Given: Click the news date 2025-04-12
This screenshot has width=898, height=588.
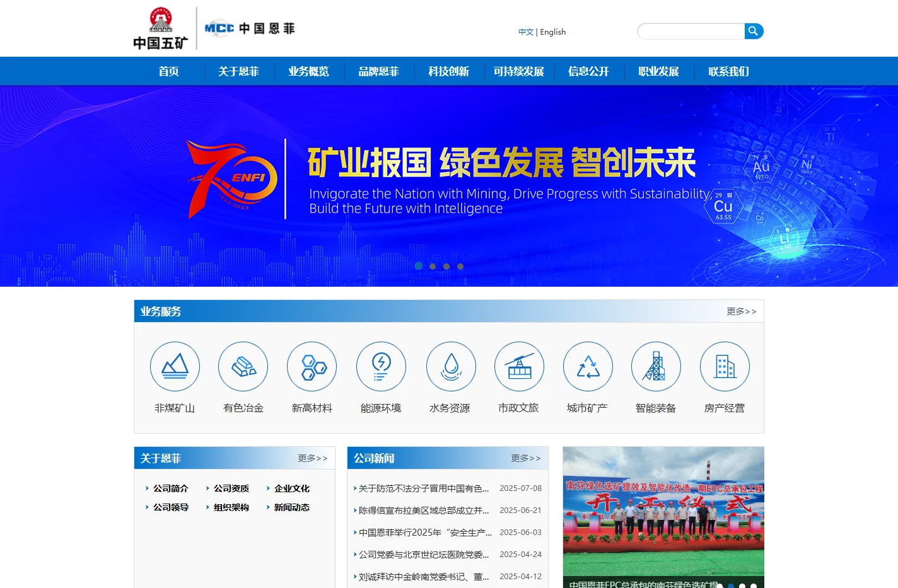Looking at the screenshot, I should tap(520, 577).
